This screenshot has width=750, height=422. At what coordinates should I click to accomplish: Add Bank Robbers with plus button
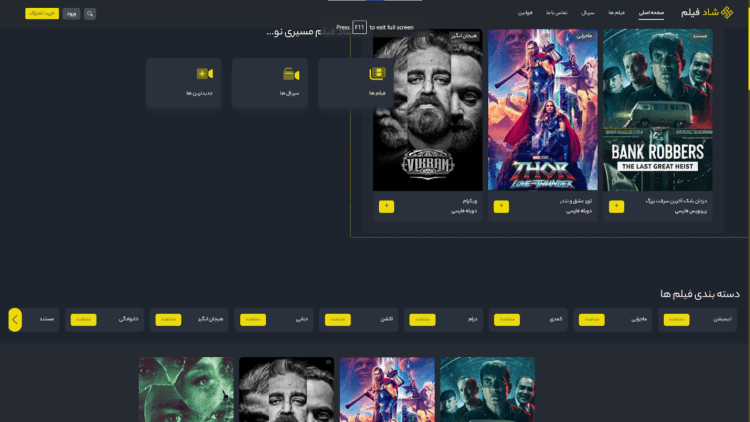pos(616,206)
